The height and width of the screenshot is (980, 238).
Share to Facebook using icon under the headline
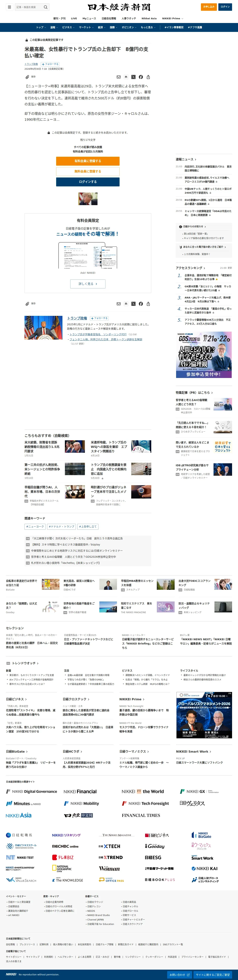(x=141, y=77)
